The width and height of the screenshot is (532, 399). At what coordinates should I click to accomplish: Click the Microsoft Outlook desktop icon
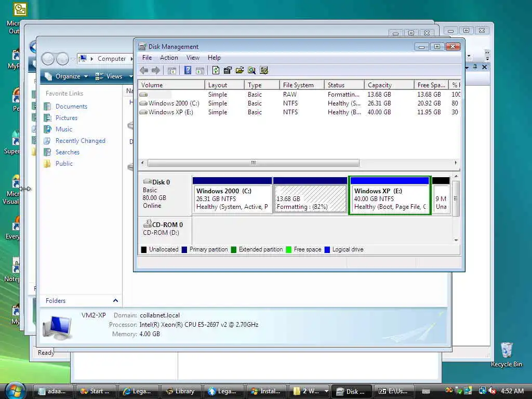pos(20,9)
